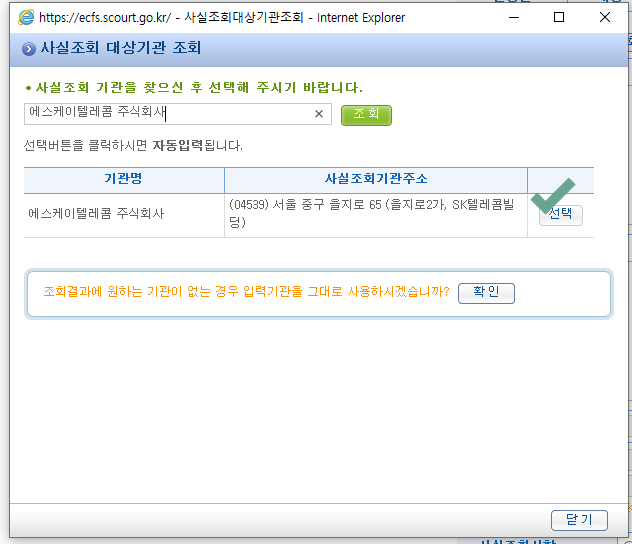Click the 사실조회 대상기관 조회 heading text
The height and width of the screenshot is (544, 632).
(x=121, y=48)
